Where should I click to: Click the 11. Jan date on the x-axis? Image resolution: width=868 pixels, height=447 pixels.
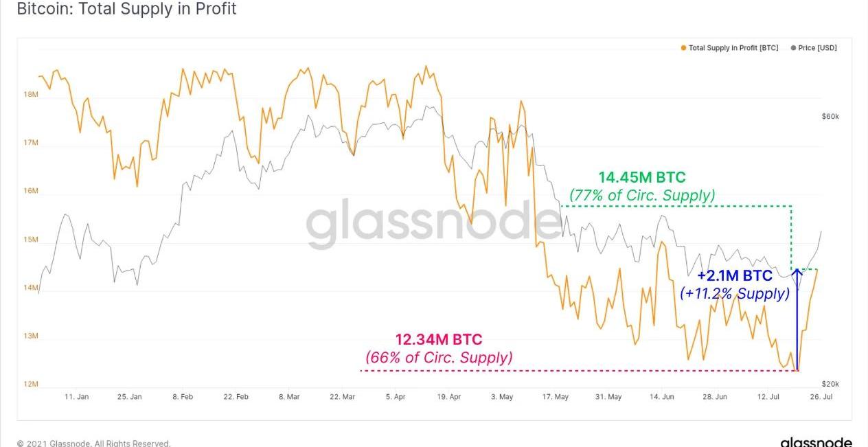tap(76, 397)
